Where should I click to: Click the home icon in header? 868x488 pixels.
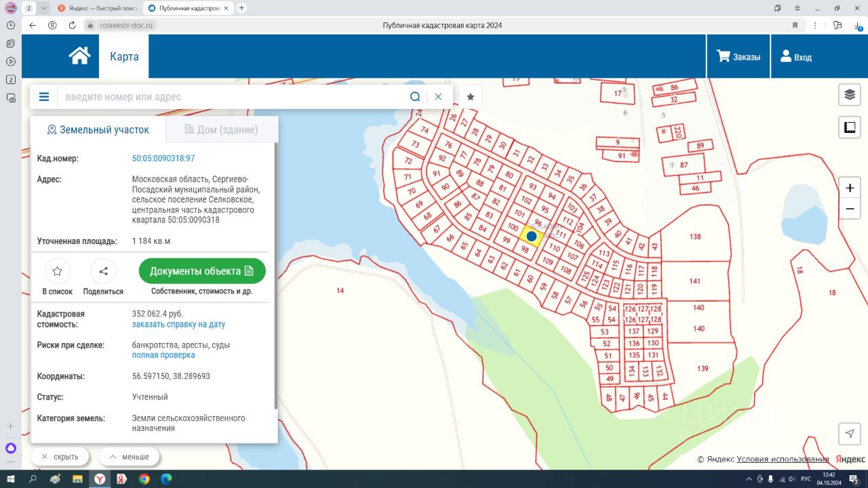point(79,56)
